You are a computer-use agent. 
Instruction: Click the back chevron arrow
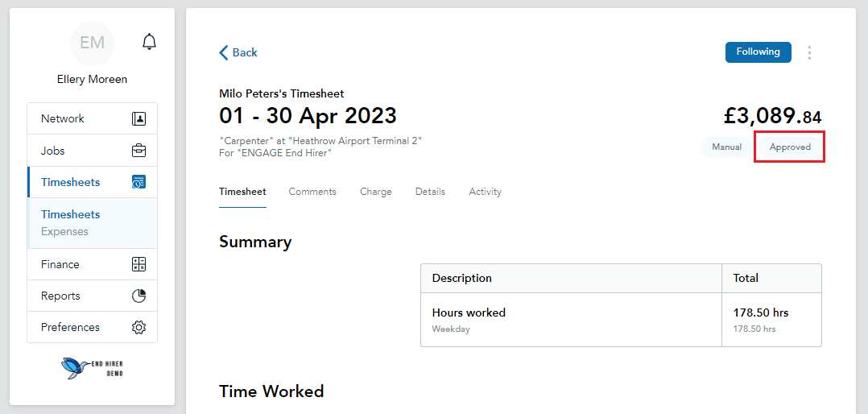tap(224, 52)
